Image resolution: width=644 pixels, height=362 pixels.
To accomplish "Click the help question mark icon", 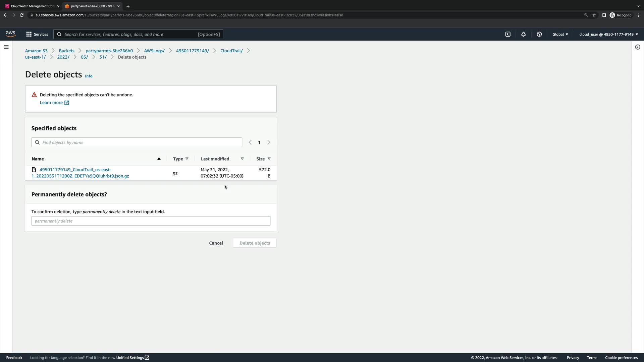I will tap(539, 34).
